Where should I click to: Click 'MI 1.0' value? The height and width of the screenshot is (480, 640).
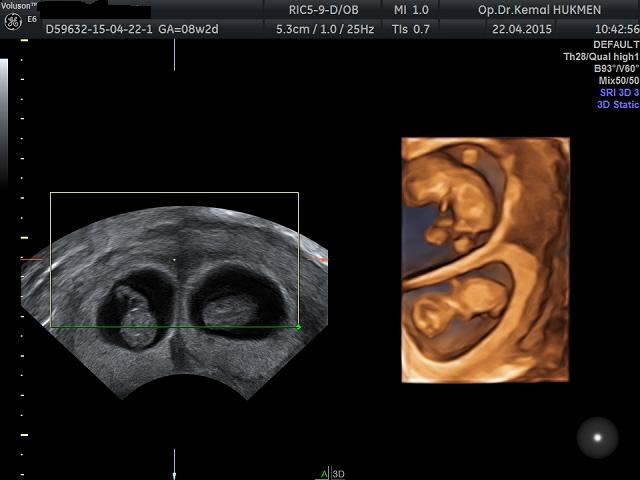[x=411, y=10]
